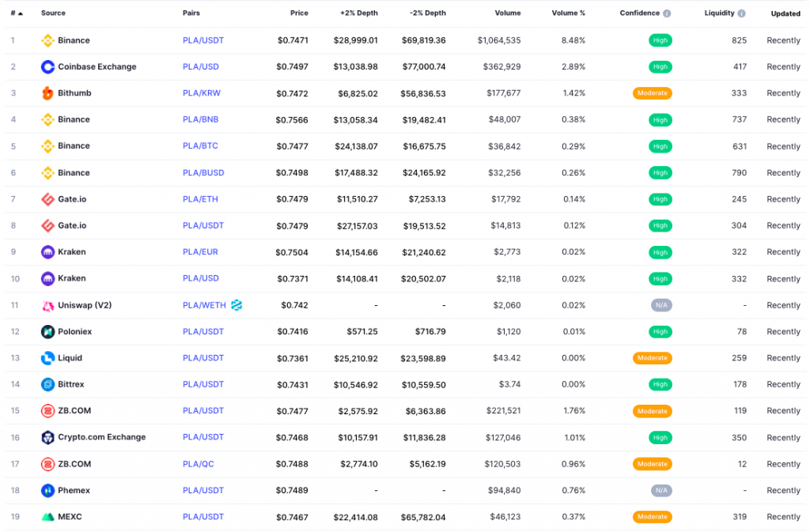This screenshot has height=532, width=810.
Task: Open the PLA/QC pair link
Action: click(x=198, y=464)
